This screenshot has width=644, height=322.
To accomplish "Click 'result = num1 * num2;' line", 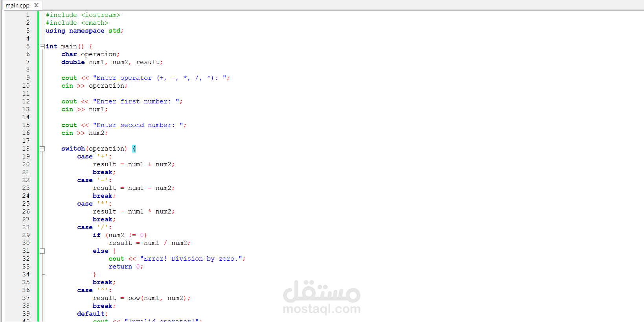I will click(x=134, y=212).
